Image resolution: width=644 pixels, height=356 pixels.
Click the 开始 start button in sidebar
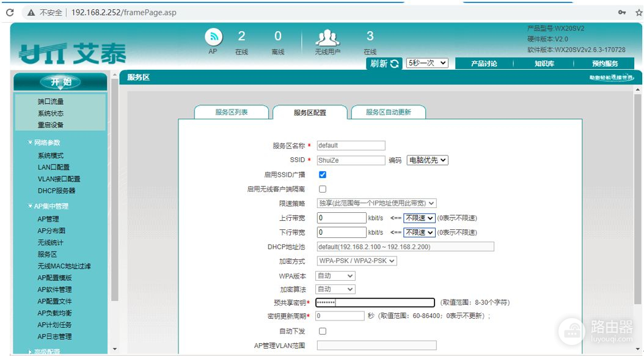pyautogui.click(x=59, y=80)
